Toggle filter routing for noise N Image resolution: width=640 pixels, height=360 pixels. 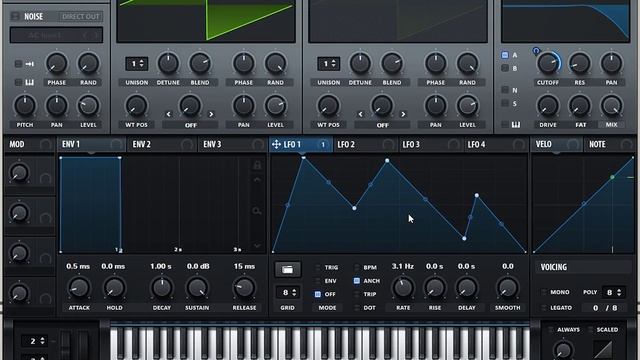point(505,90)
